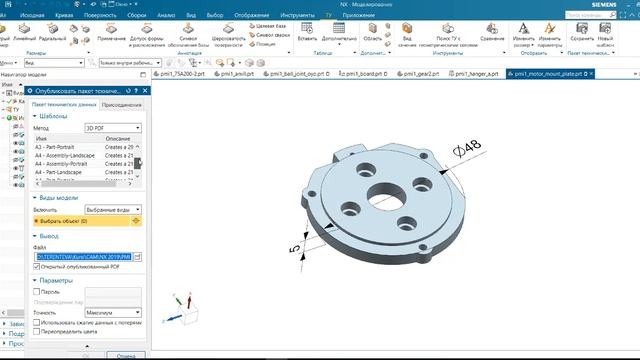Collapse the Шаблоны section

(35, 116)
